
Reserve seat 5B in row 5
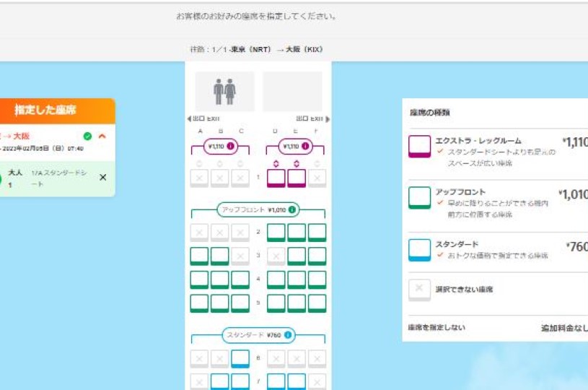pyautogui.click(x=220, y=303)
